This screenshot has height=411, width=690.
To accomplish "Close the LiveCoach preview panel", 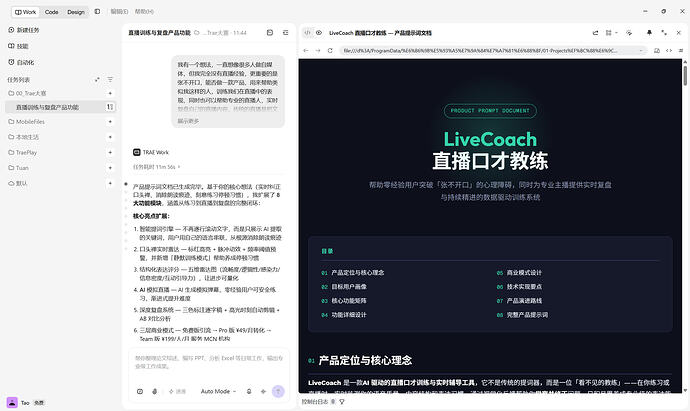I will 679,33.
